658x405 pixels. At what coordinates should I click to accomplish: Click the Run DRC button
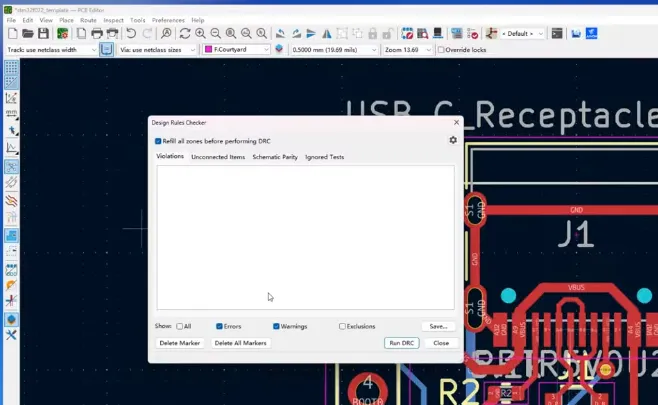pyautogui.click(x=402, y=343)
